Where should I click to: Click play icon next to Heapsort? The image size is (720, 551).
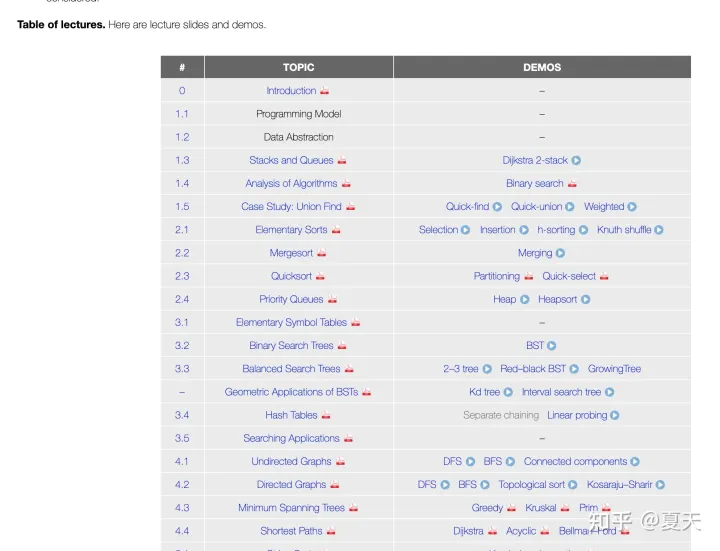(x=585, y=299)
